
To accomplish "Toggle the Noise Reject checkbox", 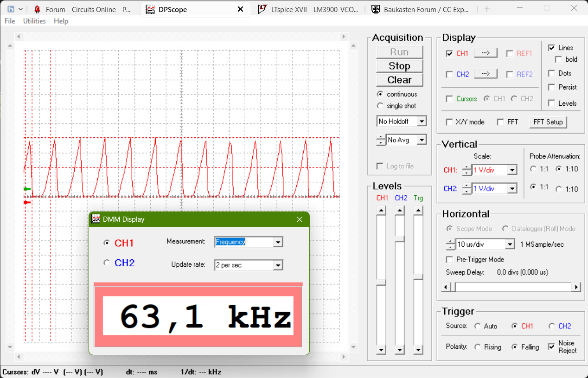I will [x=552, y=346].
